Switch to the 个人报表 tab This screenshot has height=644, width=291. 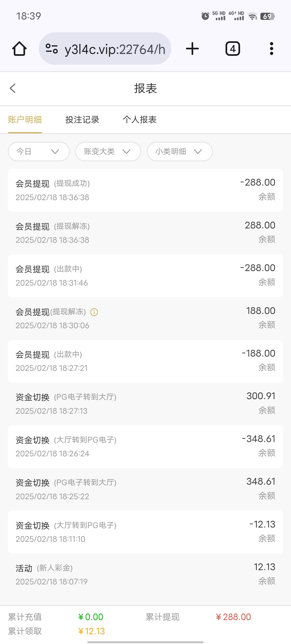click(140, 119)
